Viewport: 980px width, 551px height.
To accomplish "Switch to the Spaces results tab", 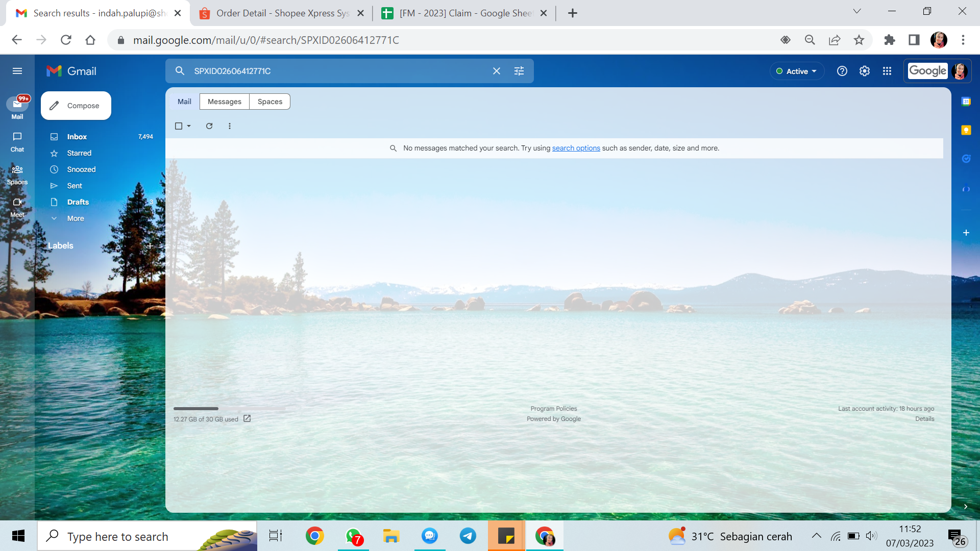I will (x=270, y=102).
